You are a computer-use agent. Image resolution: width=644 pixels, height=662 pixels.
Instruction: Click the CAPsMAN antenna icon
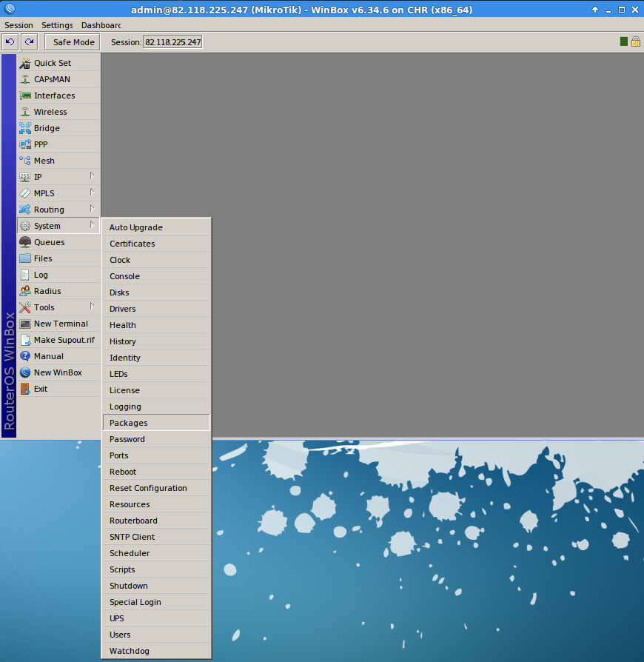pos(25,79)
